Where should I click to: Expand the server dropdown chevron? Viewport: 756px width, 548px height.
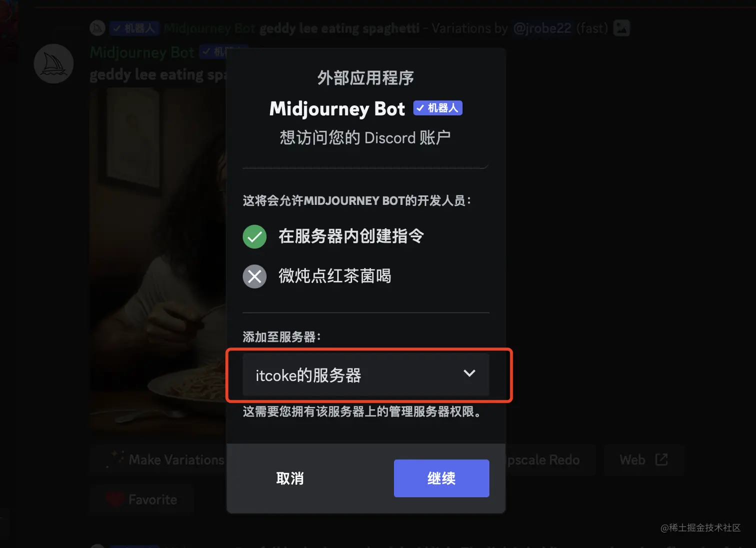click(469, 373)
